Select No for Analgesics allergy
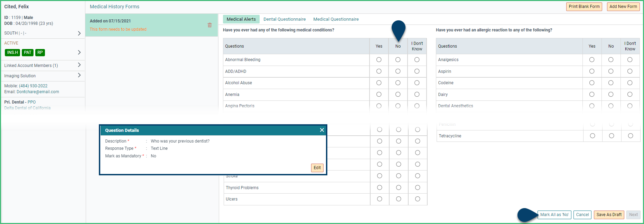 tap(611, 60)
